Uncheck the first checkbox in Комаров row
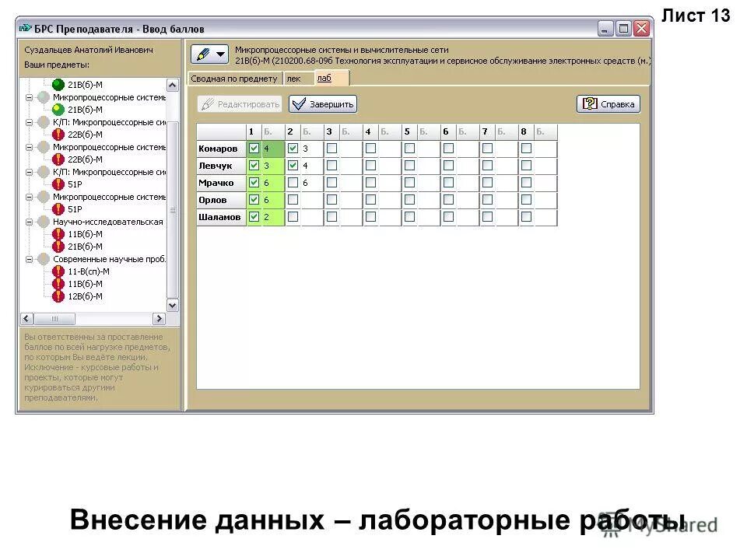Image resolution: width=747 pixels, height=560 pixels. point(253,148)
